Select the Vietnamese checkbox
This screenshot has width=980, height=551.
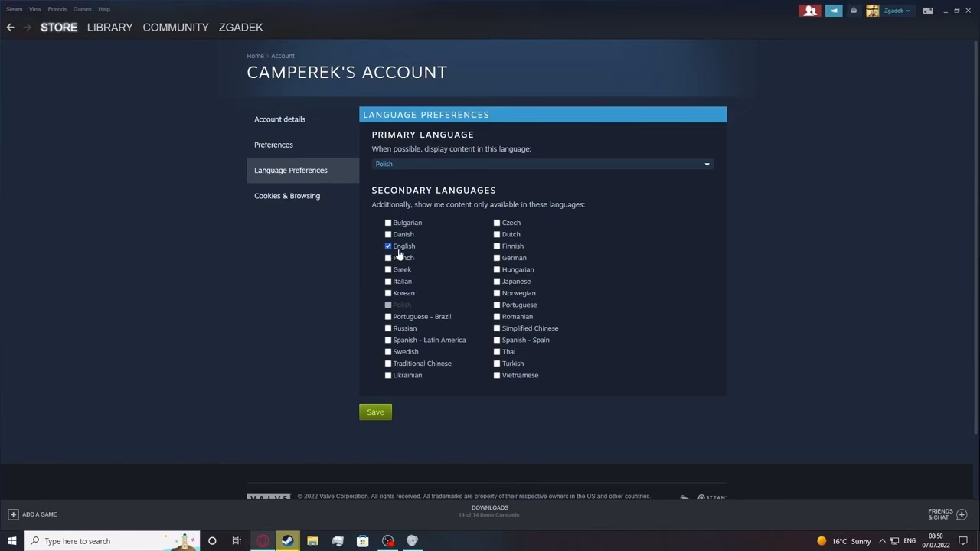coord(497,375)
